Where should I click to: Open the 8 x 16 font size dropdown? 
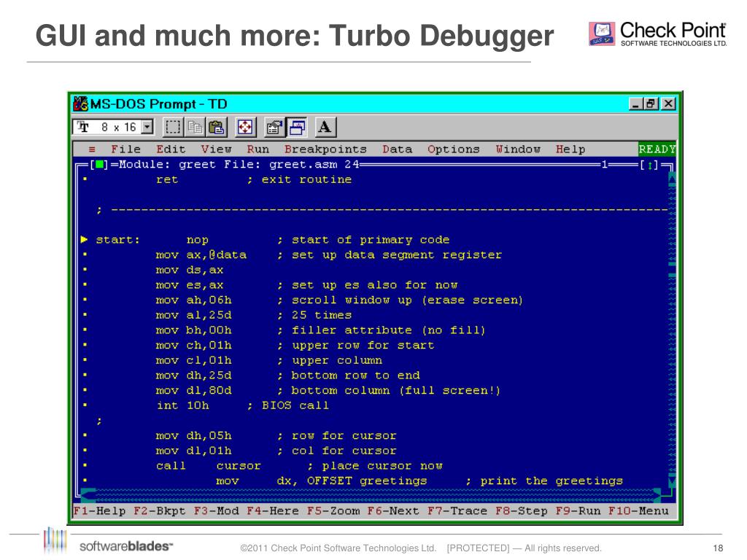147,127
